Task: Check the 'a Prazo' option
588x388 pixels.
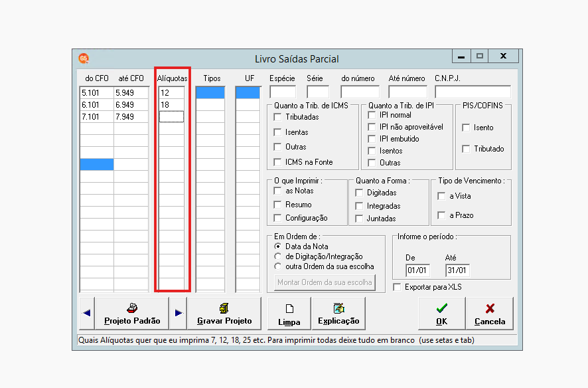Action: click(x=442, y=215)
